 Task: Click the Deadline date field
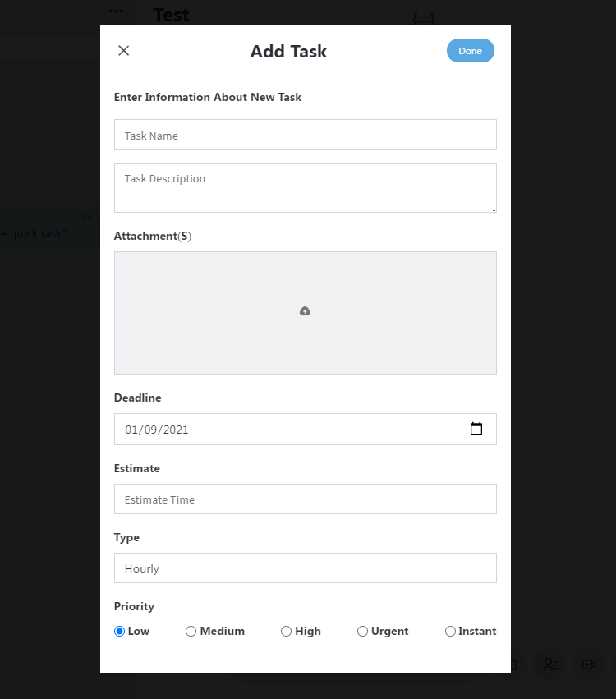pos(306,429)
